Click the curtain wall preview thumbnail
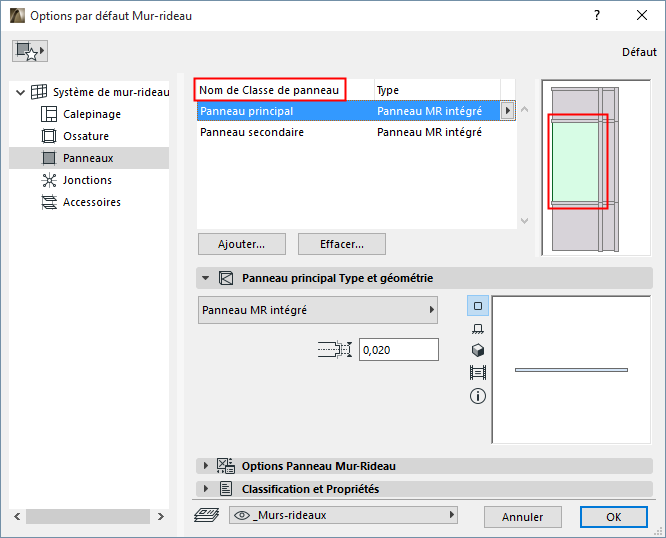This screenshot has height=538, width=666. pyautogui.click(x=596, y=168)
